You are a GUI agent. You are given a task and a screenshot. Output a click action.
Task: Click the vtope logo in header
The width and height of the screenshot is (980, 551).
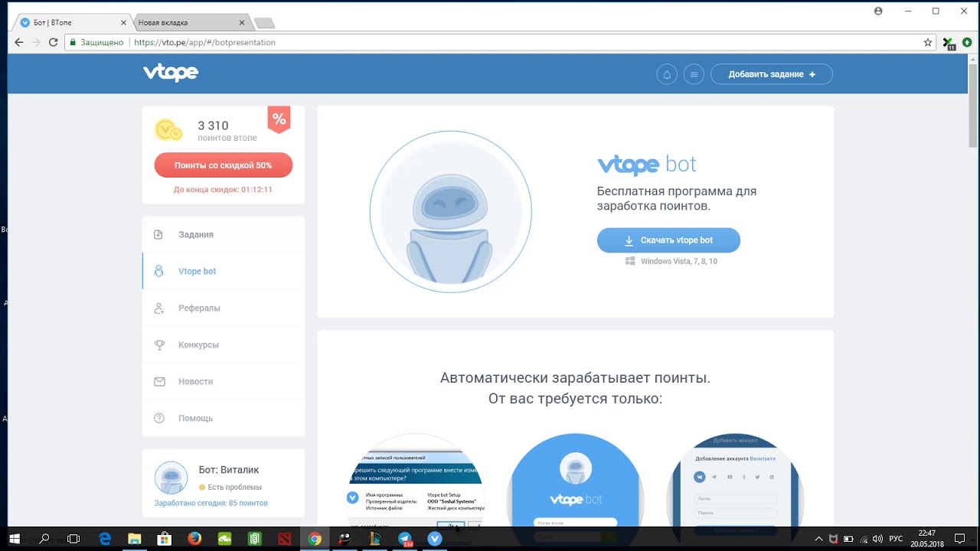point(170,73)
